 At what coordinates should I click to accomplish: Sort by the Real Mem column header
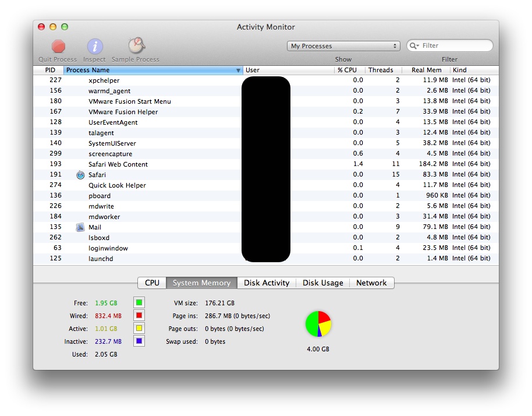426,70
